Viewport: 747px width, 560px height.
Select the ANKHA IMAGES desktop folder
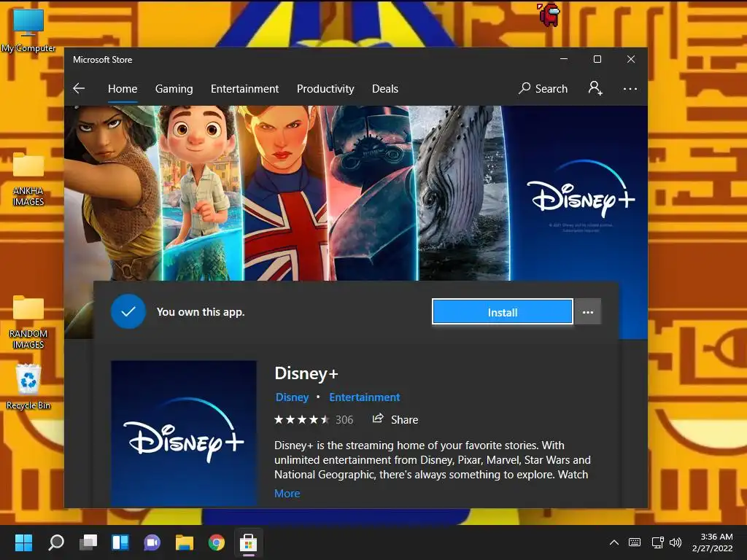[x=28, y=179]
